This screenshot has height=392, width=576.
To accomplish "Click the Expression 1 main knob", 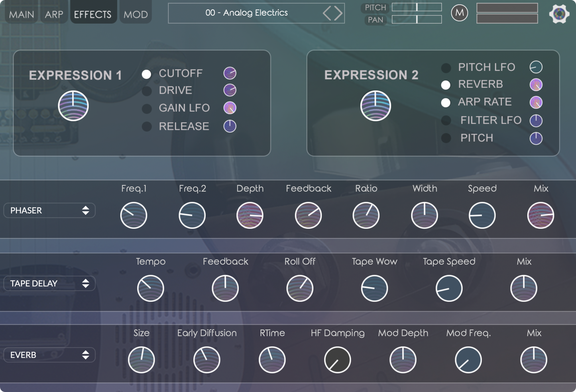I will [x=73, y=106].
